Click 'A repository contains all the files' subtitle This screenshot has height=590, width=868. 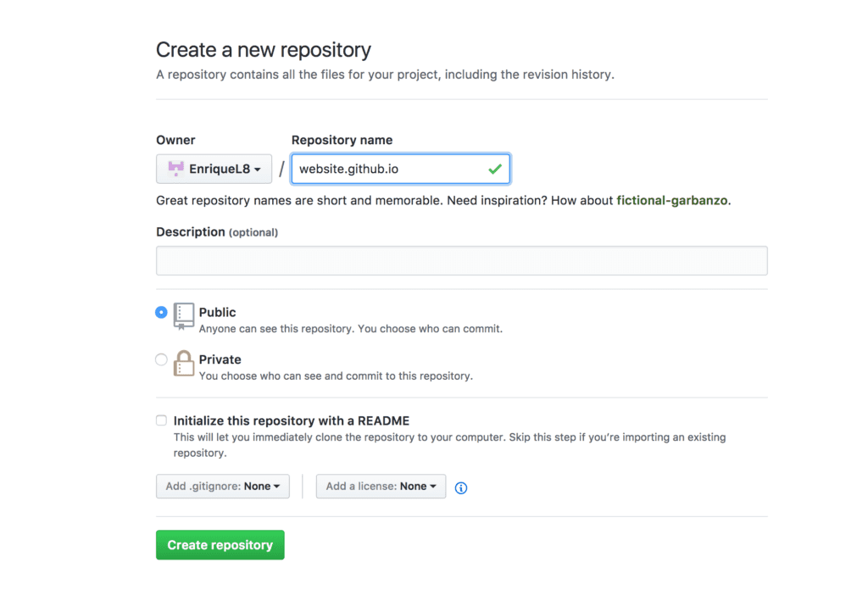(386, 75)
